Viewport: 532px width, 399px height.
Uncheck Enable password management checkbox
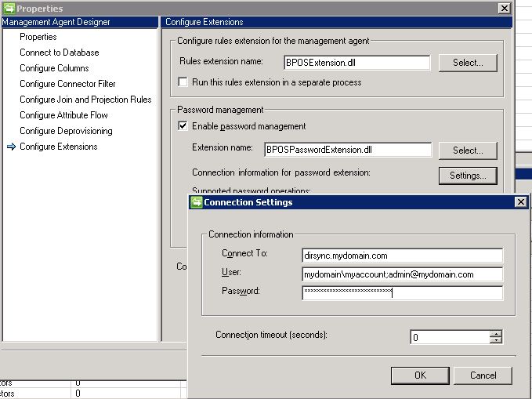pos(183,126)
